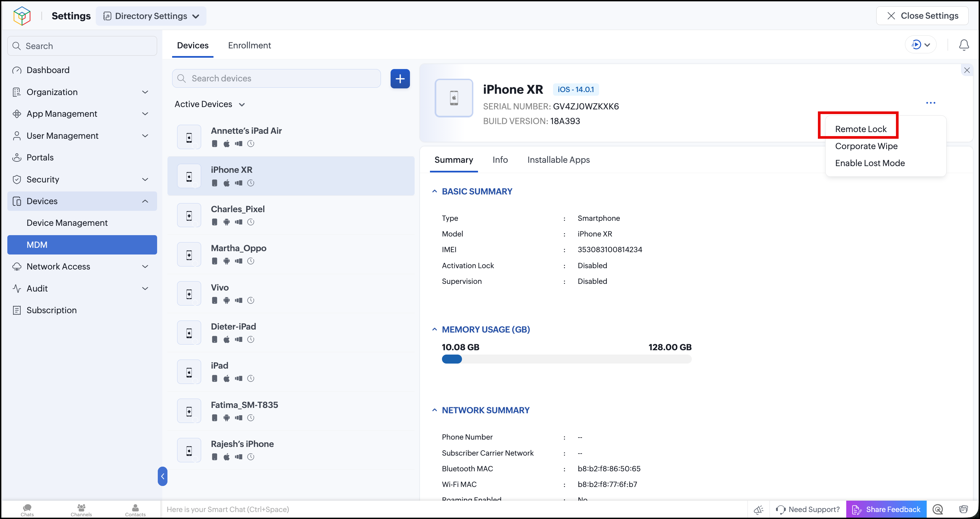Collapse the NETWORK SUMMARY section

434,410
